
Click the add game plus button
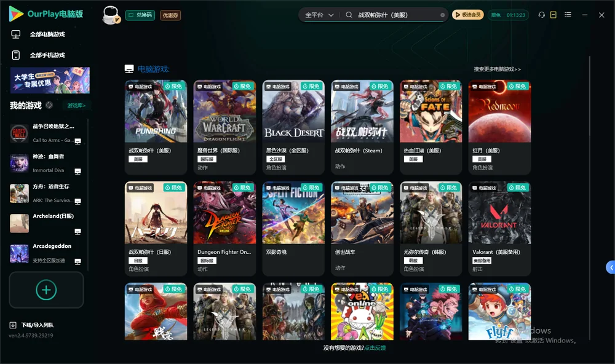pyautogui.click(x=46, y=290)
